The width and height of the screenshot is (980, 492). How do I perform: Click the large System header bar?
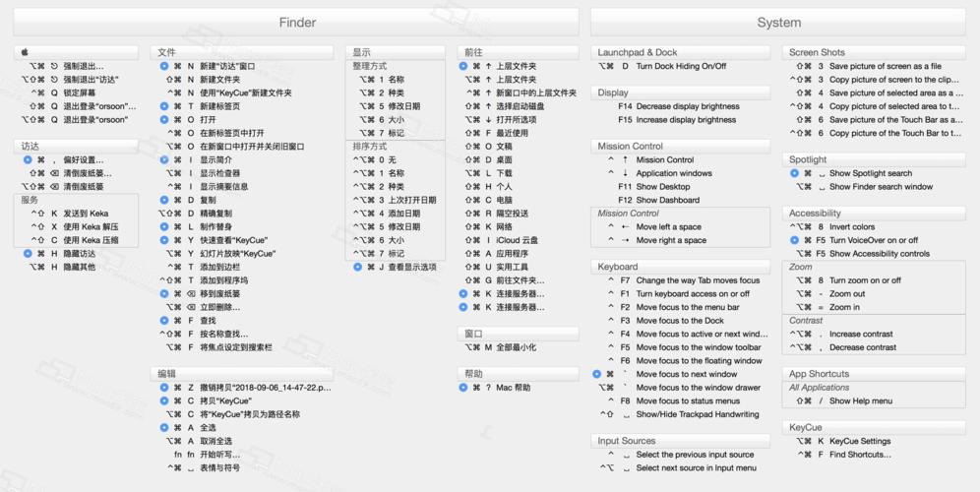[x=778, y=23]
